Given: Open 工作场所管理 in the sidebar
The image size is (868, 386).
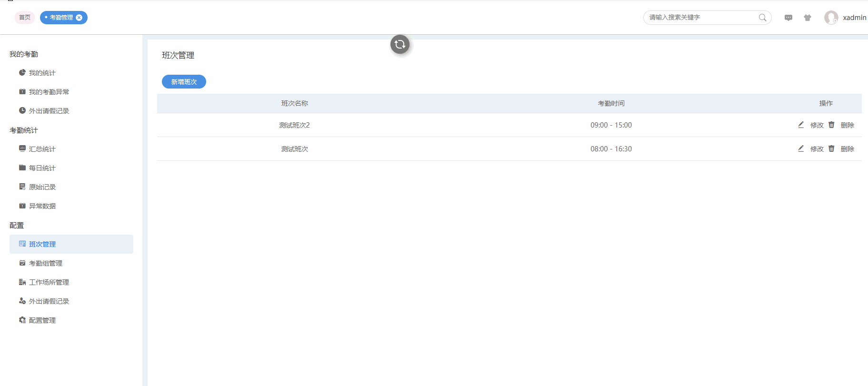Looking at the screenshot, I should click(71, 282).
